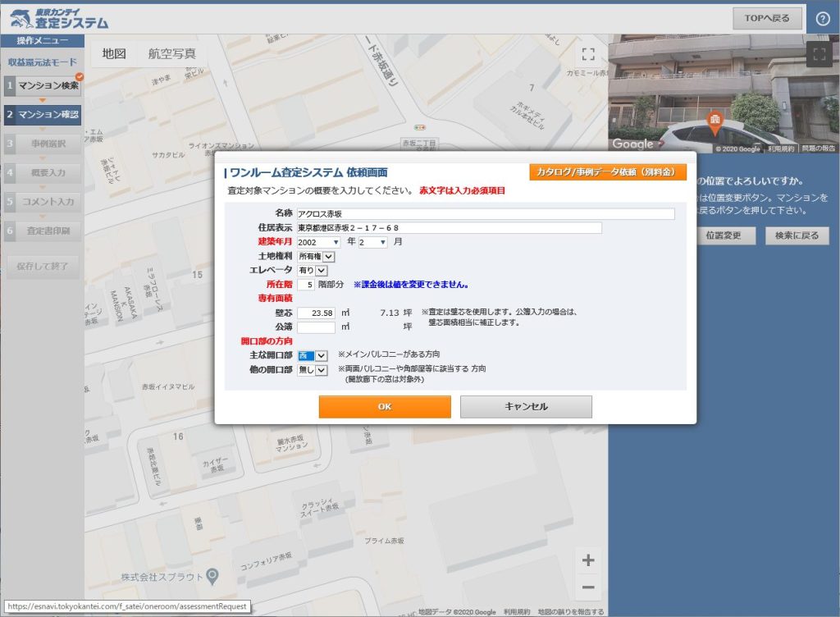Open the construction month dropdown

click(373, 242)
